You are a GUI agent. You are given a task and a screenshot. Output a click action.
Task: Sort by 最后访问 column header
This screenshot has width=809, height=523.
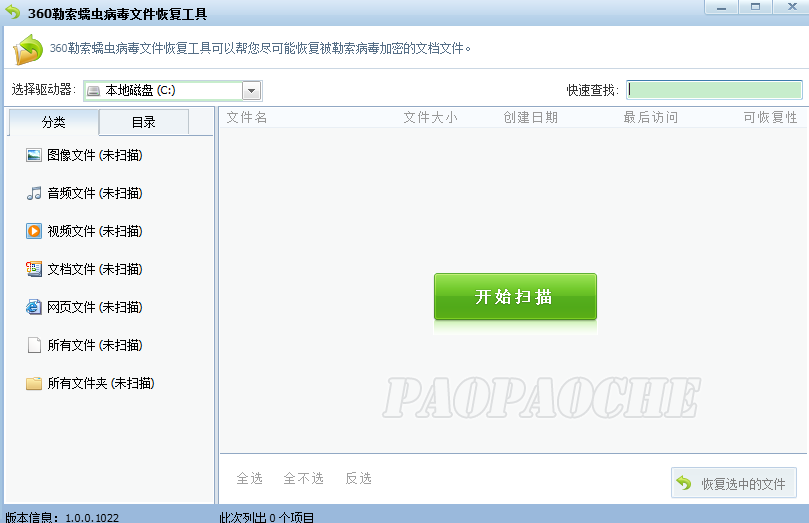(x=651, y=118)
